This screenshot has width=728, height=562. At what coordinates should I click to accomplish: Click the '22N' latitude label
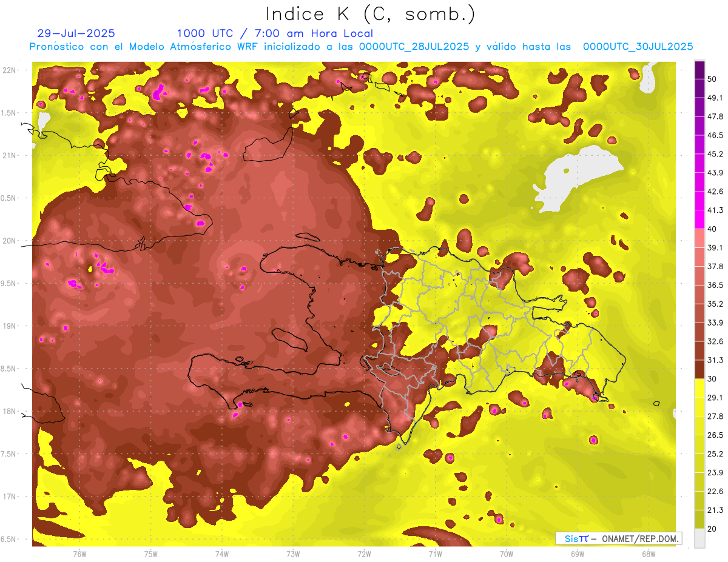tap(10, 70)
